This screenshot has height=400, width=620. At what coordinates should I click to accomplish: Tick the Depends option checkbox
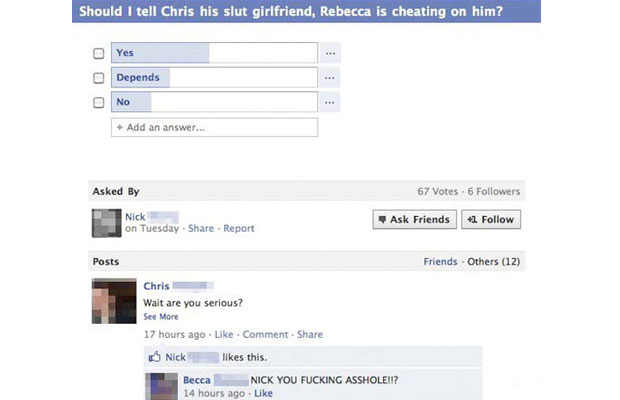coord(98,78)
